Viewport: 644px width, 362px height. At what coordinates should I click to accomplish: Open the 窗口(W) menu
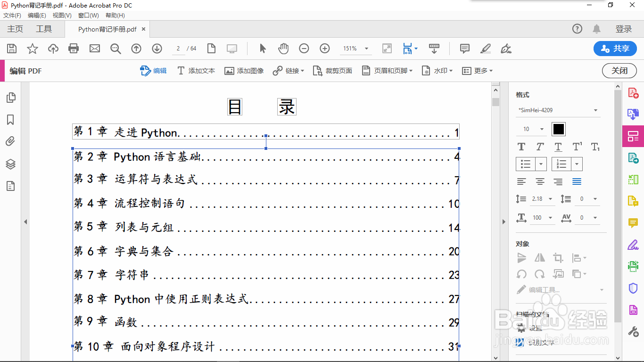pos(89,16)
